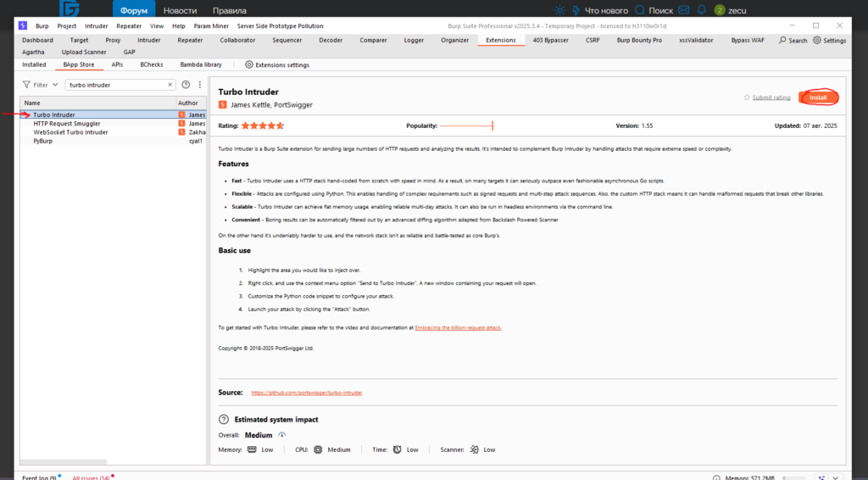Select the PyBurp row
This screenshot has width=868, height=480.
pyautogui.click(x=113, y=141)
